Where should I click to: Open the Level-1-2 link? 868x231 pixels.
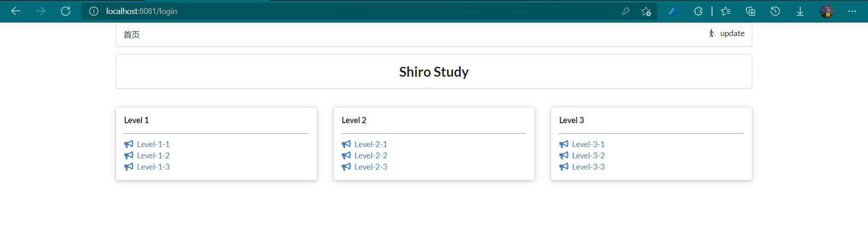click(153, 156)
